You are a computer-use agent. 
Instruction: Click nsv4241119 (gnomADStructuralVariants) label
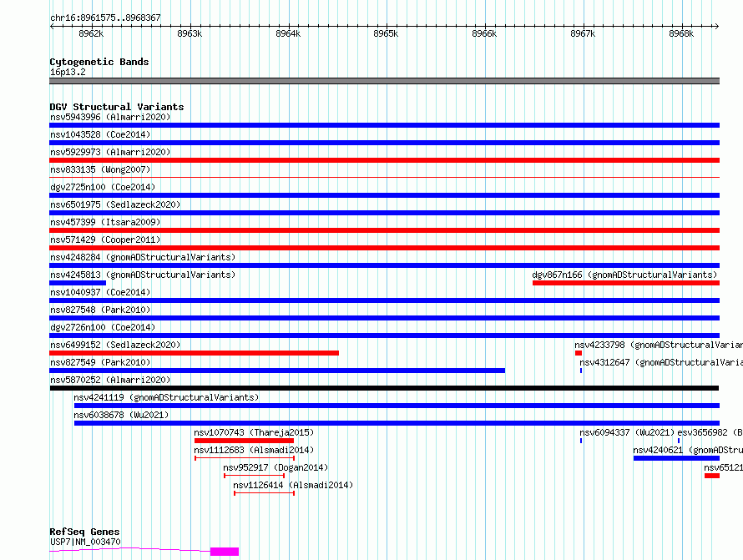166,397
